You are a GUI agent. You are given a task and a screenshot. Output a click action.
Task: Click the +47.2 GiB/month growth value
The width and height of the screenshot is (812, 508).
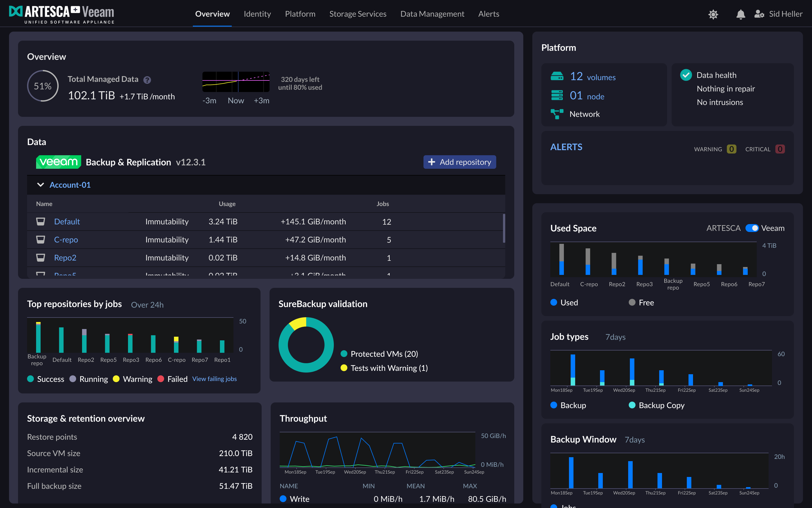point(315,240)
